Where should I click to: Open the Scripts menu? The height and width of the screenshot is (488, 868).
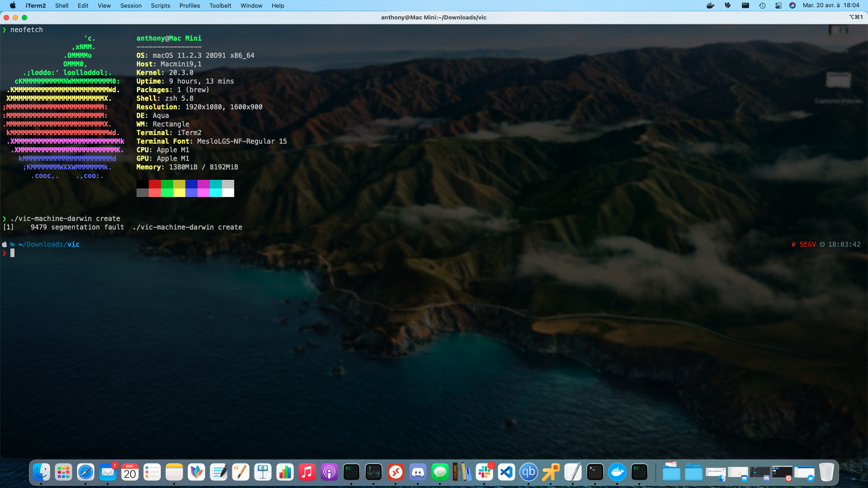pyautogui.click(x=160, y=5)
